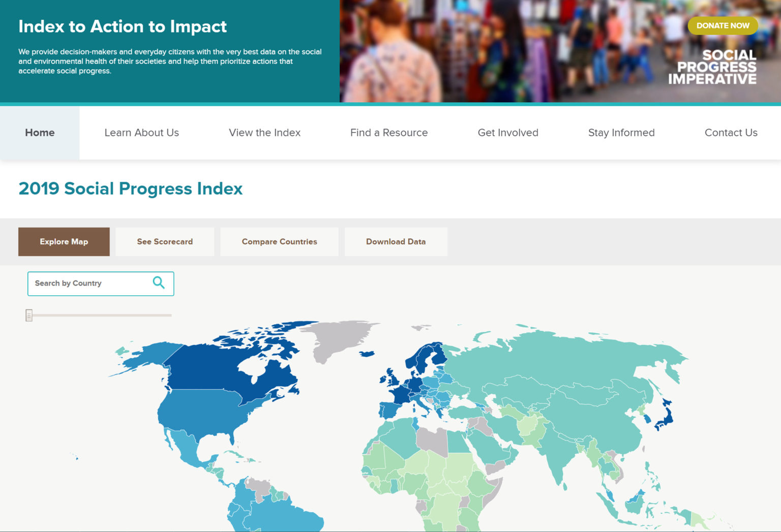
Task: Open the Download Data tab
Action: coord(396,241)
